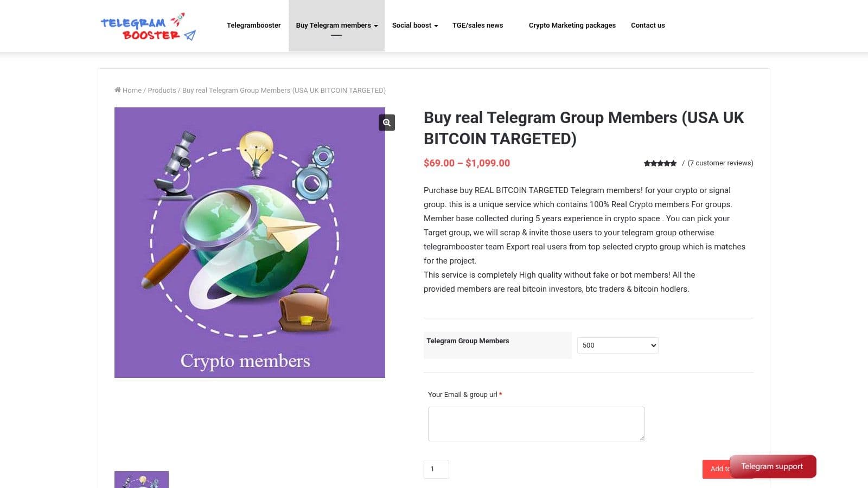Open the Telegrambooster menu item
Screen dimensions: 868x488
(x=253, y=25)
